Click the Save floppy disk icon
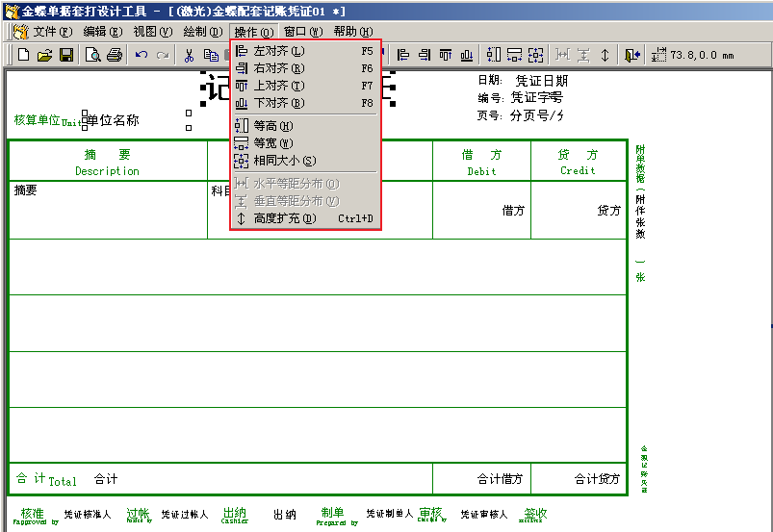This screenshot has height=532, width=773. (x=66, y=55)
